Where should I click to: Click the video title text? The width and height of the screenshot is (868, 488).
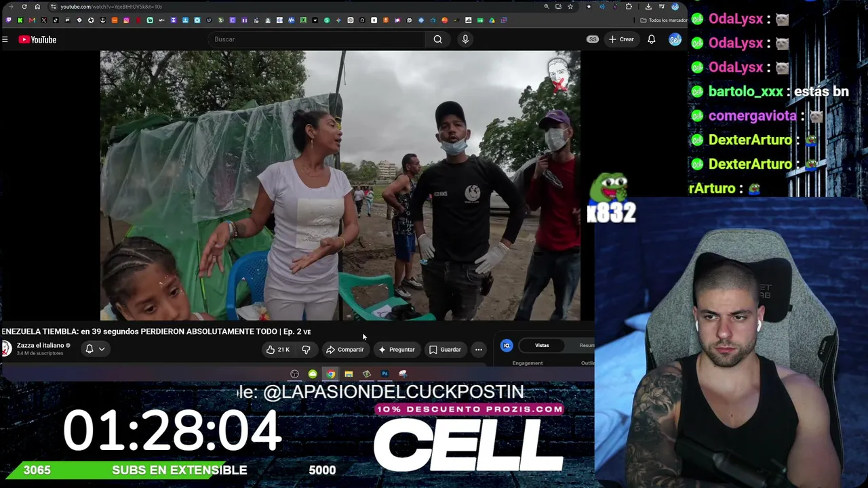156,331
